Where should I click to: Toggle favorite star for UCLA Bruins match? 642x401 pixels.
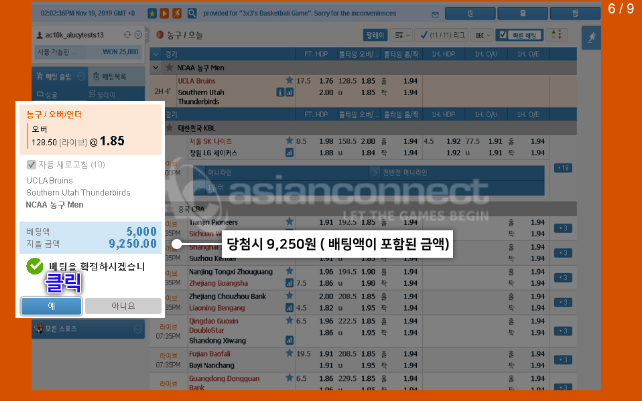tap(289, 80)
